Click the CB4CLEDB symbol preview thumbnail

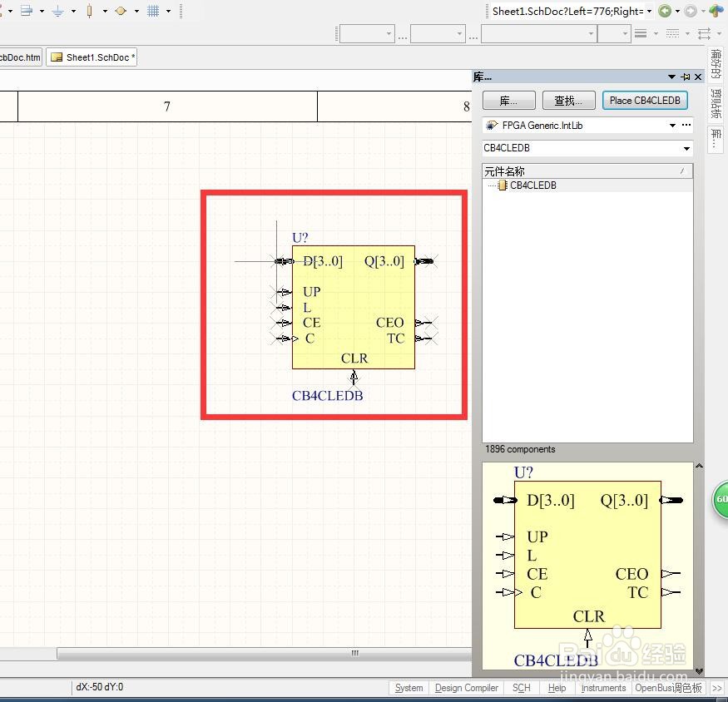pyautogui.click(x=587, y=566)
